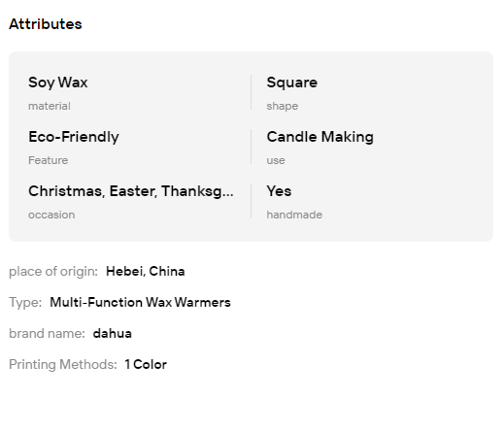504x432 pixels.
Task: Click the Printing Methods label
Action: [x=63, y=365]
